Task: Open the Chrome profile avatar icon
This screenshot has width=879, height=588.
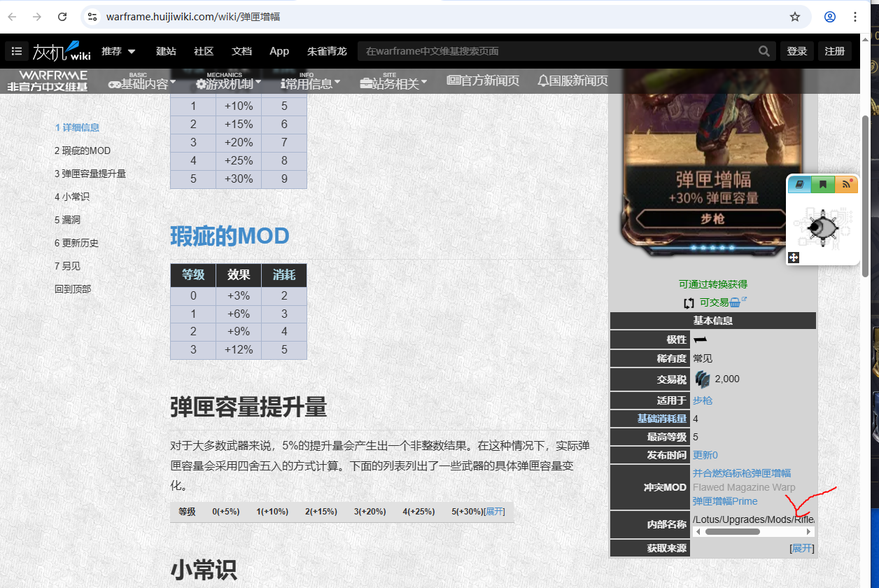Action: click(x=830, y=17)
